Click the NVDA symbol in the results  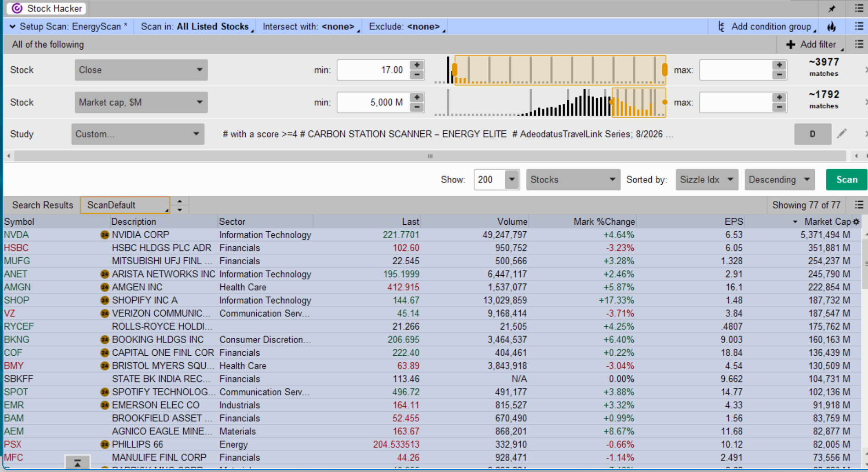(x=17, y=235)
